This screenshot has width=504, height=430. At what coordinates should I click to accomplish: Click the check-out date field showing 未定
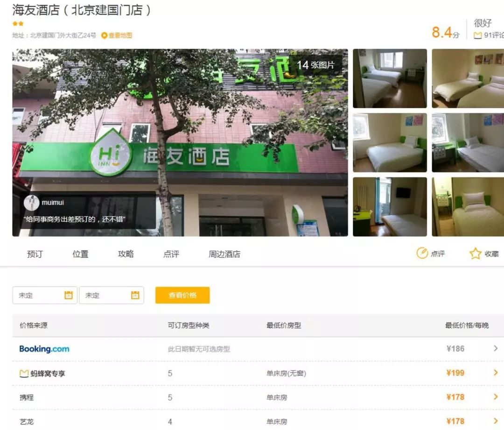click(112, 295)
